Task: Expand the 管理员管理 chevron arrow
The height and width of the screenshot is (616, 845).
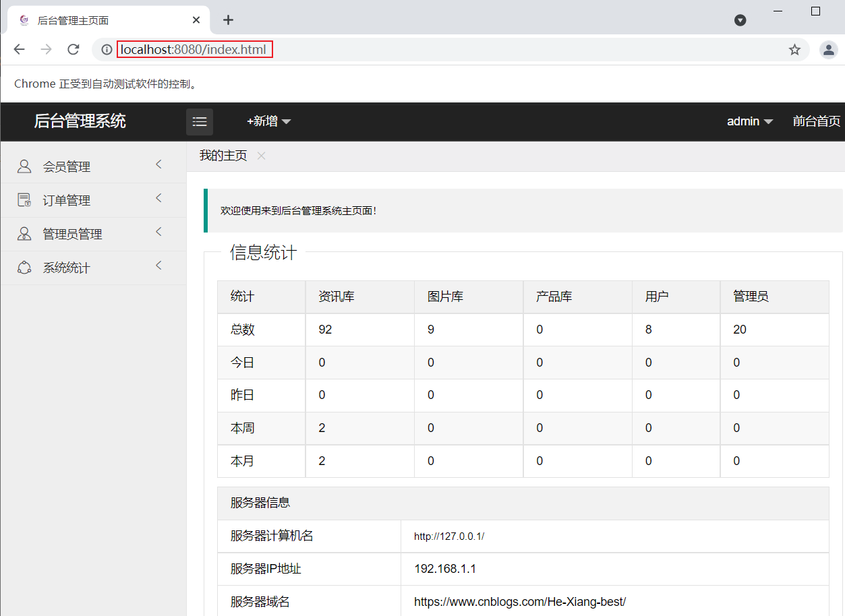Action: click(159, 232)
